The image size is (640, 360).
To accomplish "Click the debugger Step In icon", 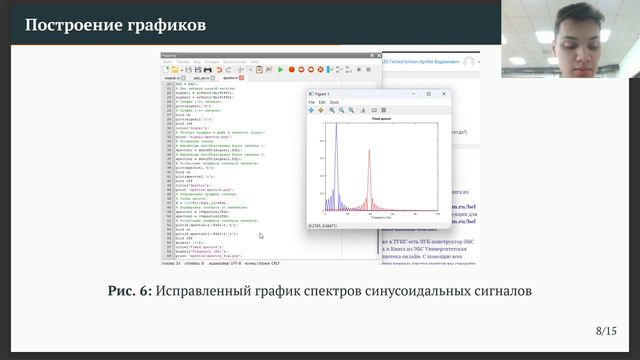I will (339, 70).
